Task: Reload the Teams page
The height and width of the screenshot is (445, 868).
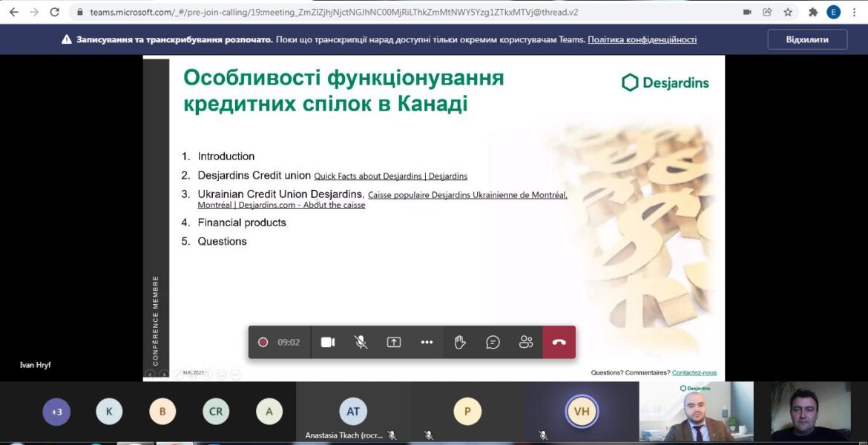Action: pyautogui.click(x=54, y=12)
